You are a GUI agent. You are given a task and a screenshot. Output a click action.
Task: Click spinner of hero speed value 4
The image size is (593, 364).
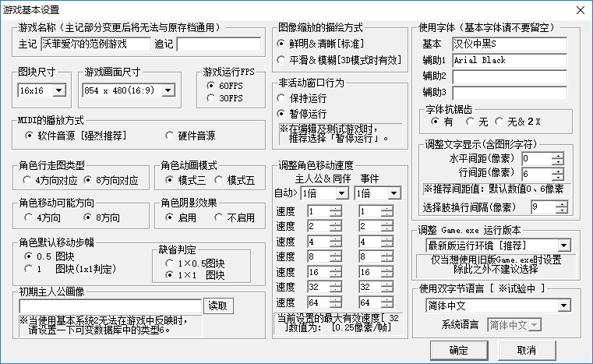coord(335,242)
